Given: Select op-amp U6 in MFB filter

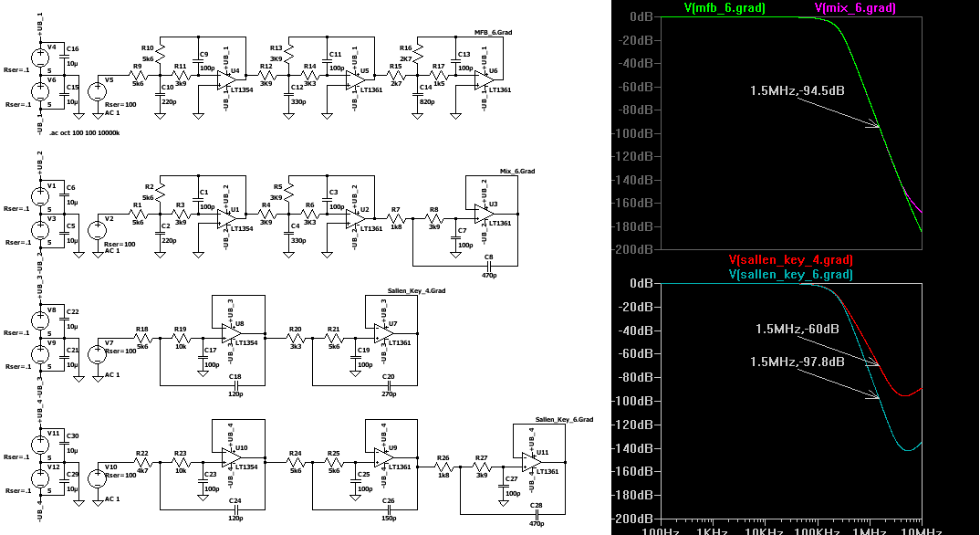Looking at the screenshot, I should click(484, 79).
